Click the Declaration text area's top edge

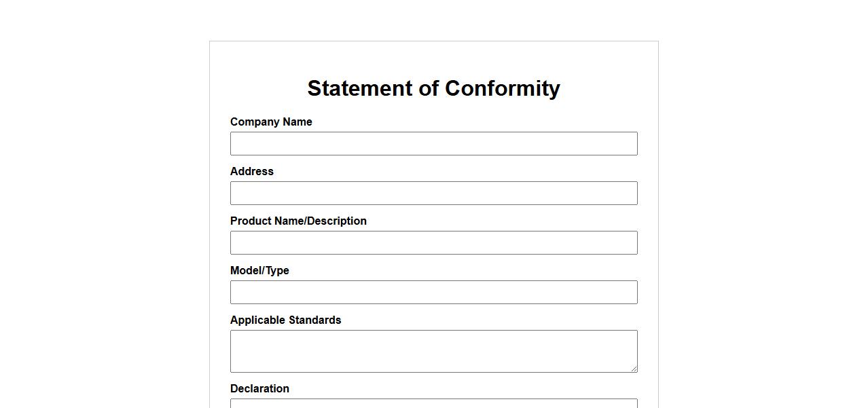[433, 403]
